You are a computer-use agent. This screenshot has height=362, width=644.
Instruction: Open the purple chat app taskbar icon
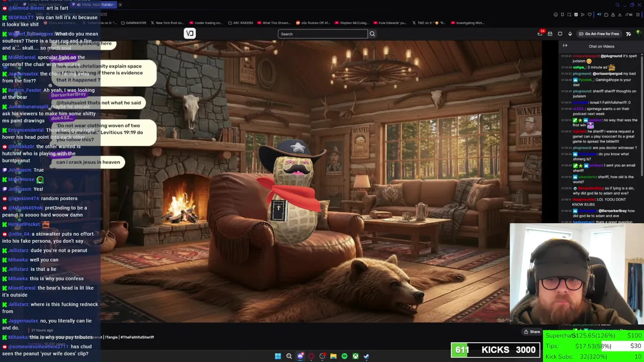pyautogui.click(x=300, y=356)
